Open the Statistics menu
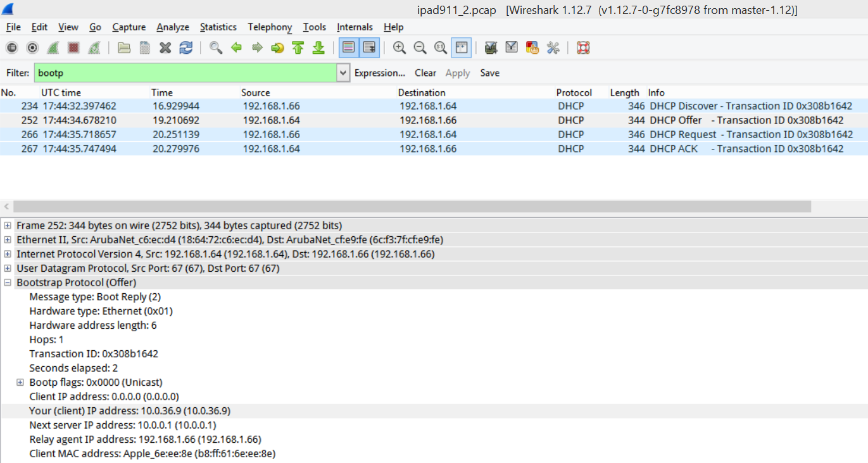The width and height of the screenshot is (868, 463). [218, 27]
